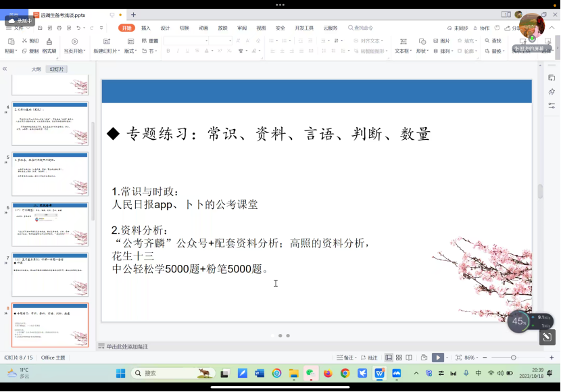The height and width of the screenshot is (392, 561).
Task: Switch to slide sorter grid view
Action: tap(399, 358)
